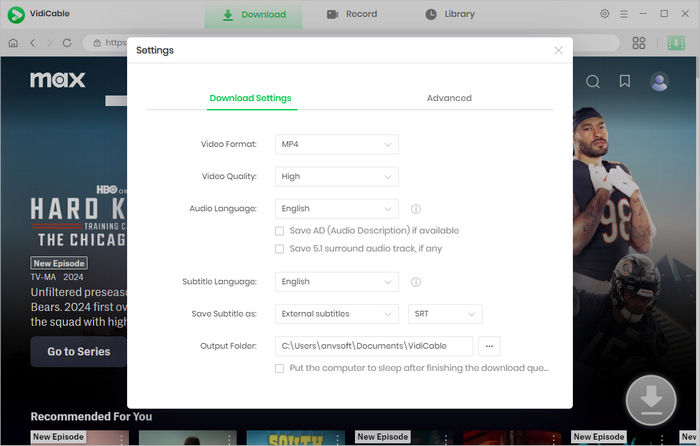Open the Max bookmark list icon
Viewport: 700px width, 446px height.
[625, 81]
